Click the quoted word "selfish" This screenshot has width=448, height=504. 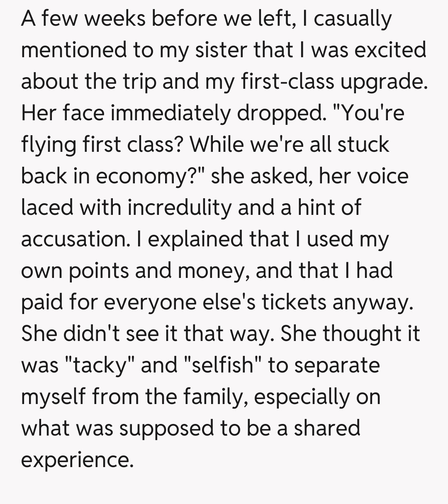pos(221,365)
